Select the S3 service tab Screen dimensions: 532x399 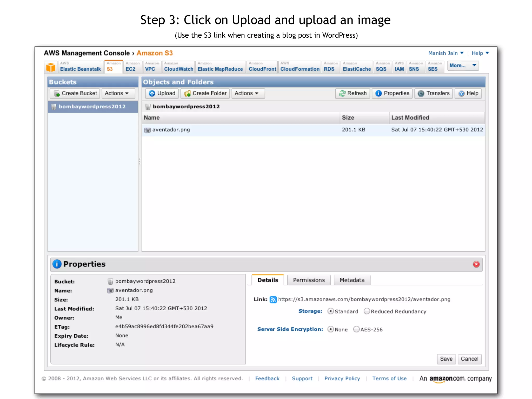pyautogui.click(x=114, y=67)
